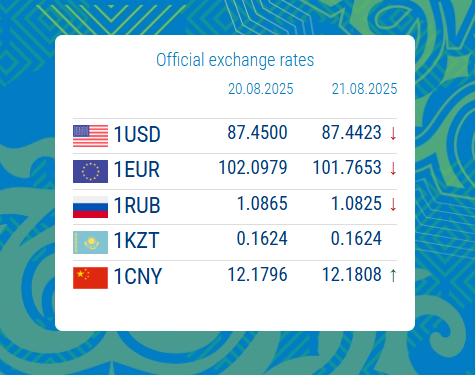Select the 21.08.2025 date column header
475x377 pixels.
pyautogui.click(x=364, y=89)
